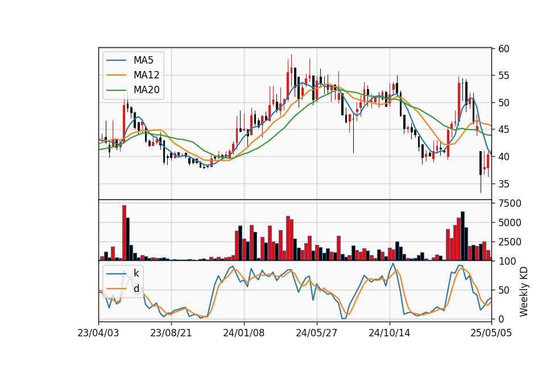The image size is (546, 392).
Task: Click the 25/05/05 date axis label
Action: 491,333
